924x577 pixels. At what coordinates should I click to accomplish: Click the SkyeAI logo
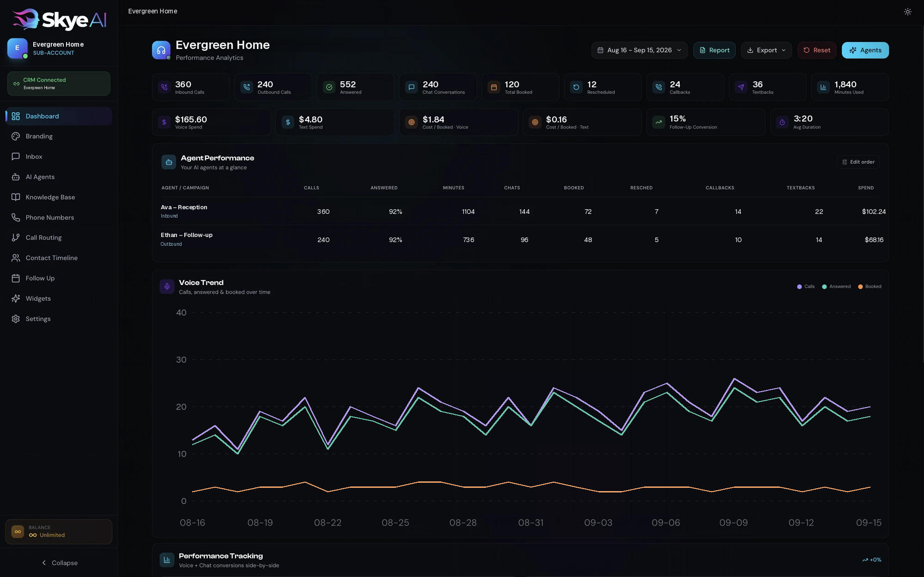pyautogui.click(x=59, y=19)
